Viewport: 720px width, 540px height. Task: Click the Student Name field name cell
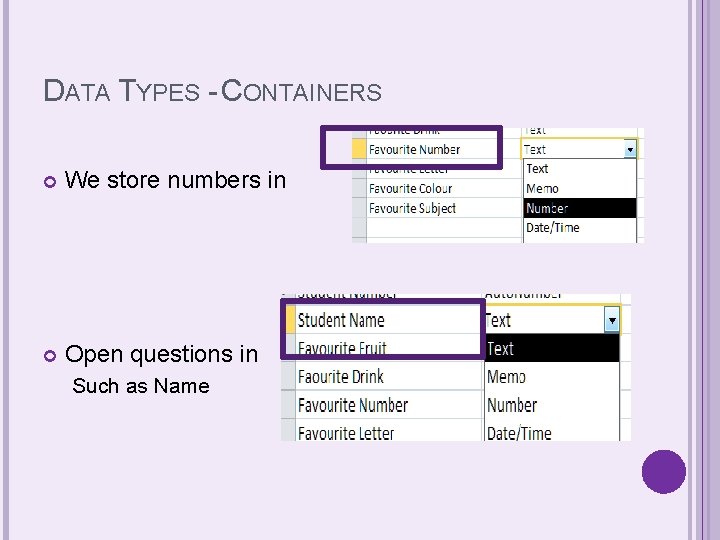pyautogui.click(x=388, y=320)
